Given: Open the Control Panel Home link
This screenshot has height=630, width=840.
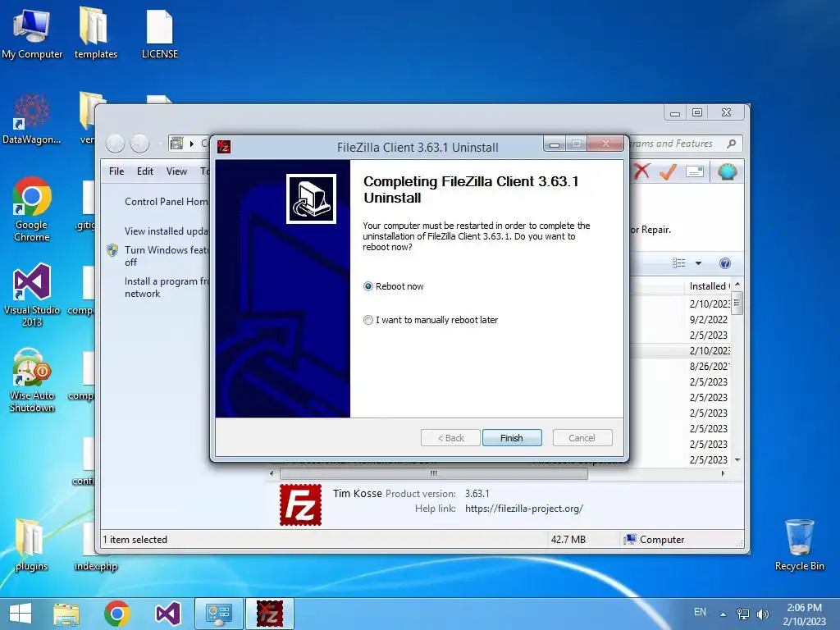Looking at the screenshot, I should click(x=167, y=202).
